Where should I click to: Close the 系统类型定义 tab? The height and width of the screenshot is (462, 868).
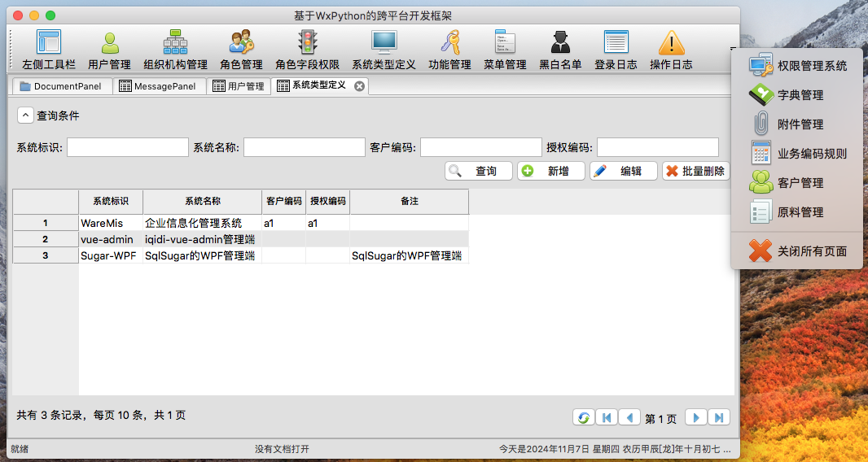click(x=359, y=86)
